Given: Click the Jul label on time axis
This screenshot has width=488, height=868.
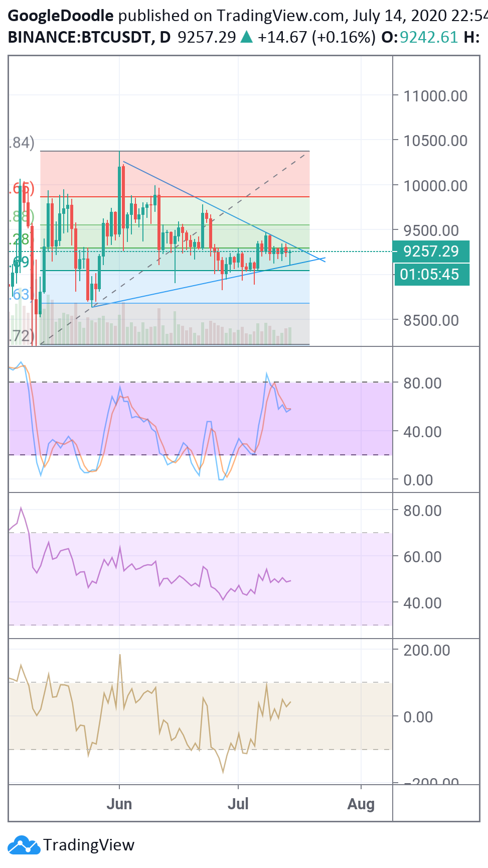Looking at the screenshot, I should coord(238,804).
